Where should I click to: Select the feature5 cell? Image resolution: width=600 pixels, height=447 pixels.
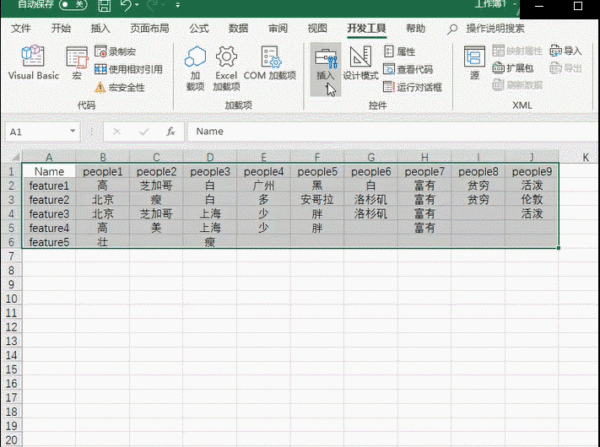[49, 242]
